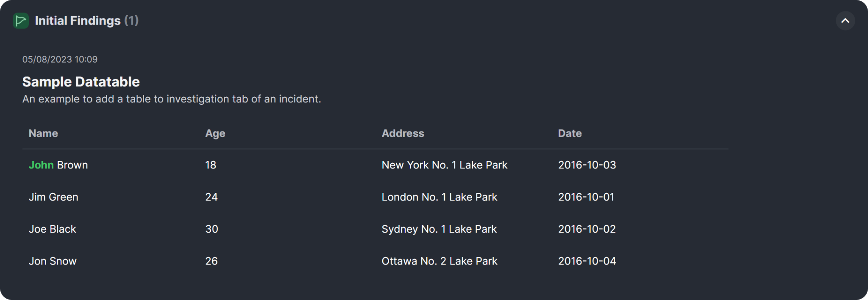Select the Jim Green row name

tap(53, 197)
